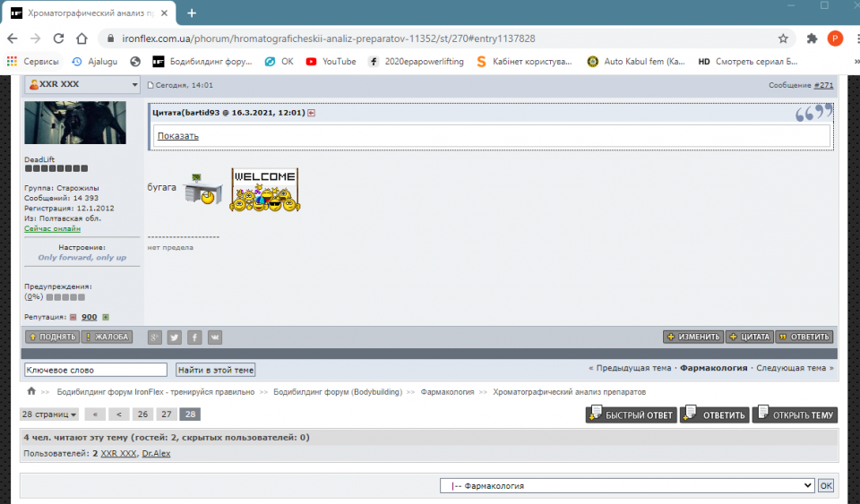Image resolution: width=860 pixels, height=504 pixels.
Task: Share post via Twitter icon
Action: click(x=175, y=337)
